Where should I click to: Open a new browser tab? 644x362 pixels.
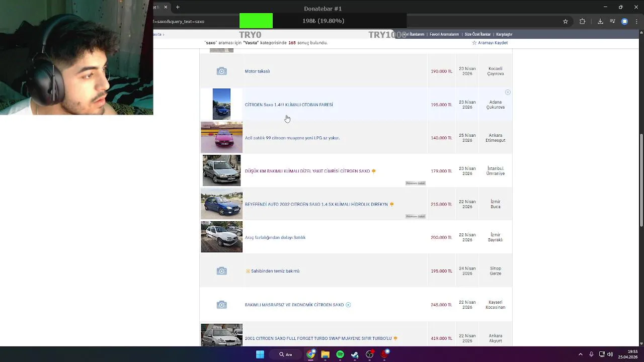(x=178, y=7)
